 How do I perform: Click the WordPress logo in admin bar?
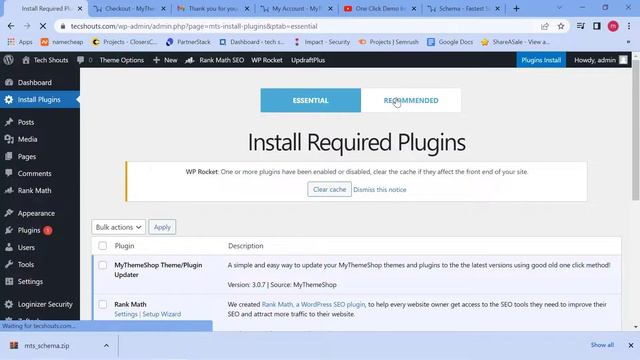point(9,60)
